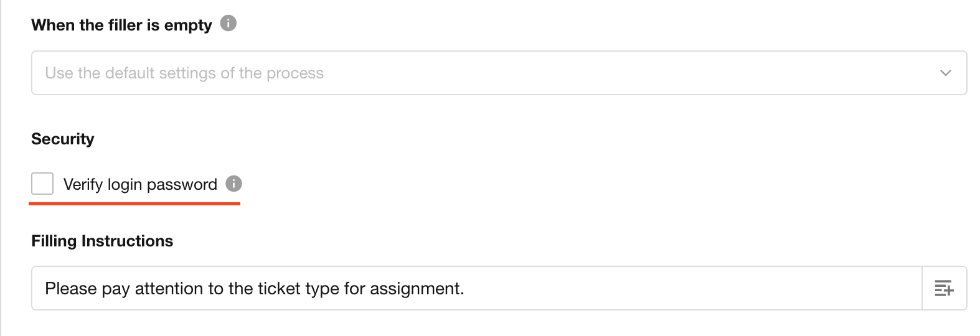This screenshot has width=980, height=336.
Task: Enable the Verify login password checkbox
Action: (x=42, y=184)
